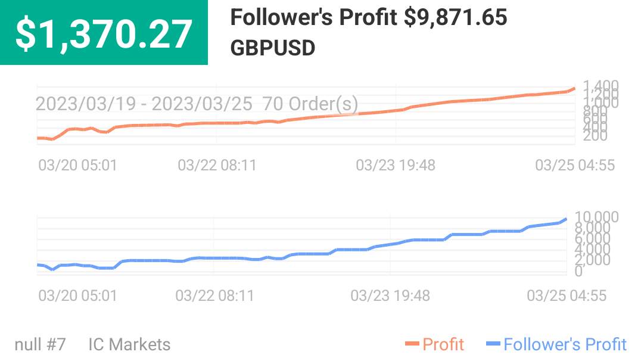This screenshot has height=364, width=641.
Task: Select 03/23 19:48 tick on the top chart
Action: 396,165
